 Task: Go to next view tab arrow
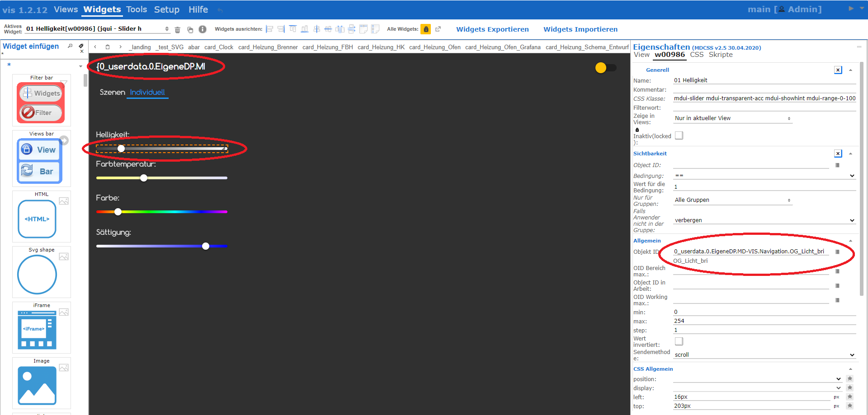click(120, 47)
